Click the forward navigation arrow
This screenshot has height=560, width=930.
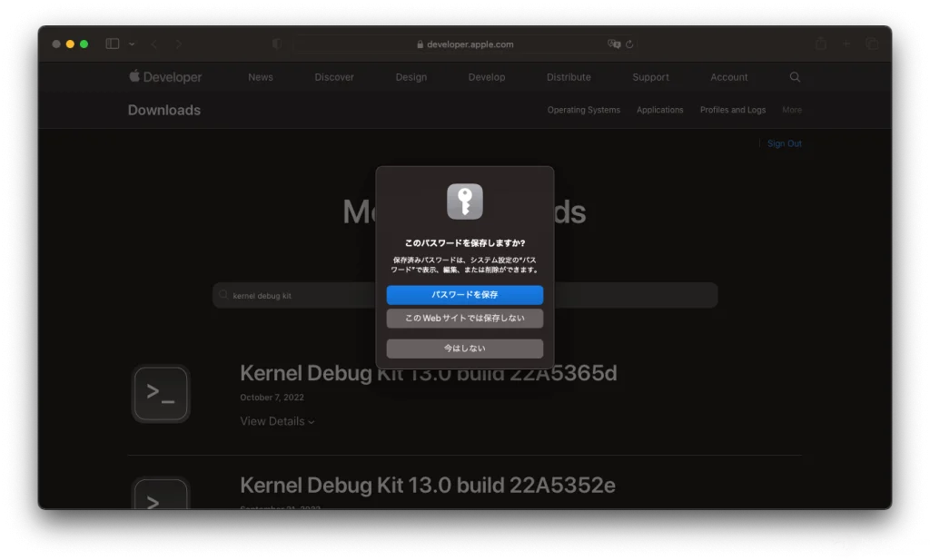point(178,44)
